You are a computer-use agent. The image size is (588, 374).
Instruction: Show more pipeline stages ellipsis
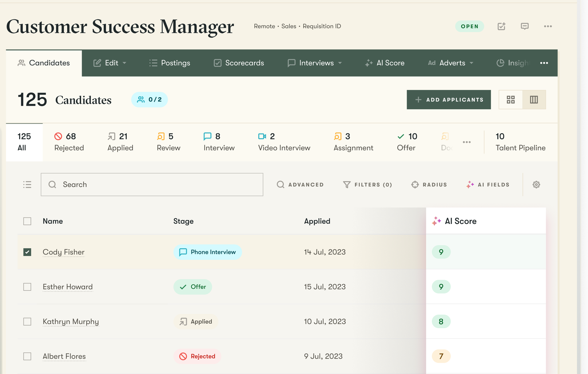tap(467, 142)
